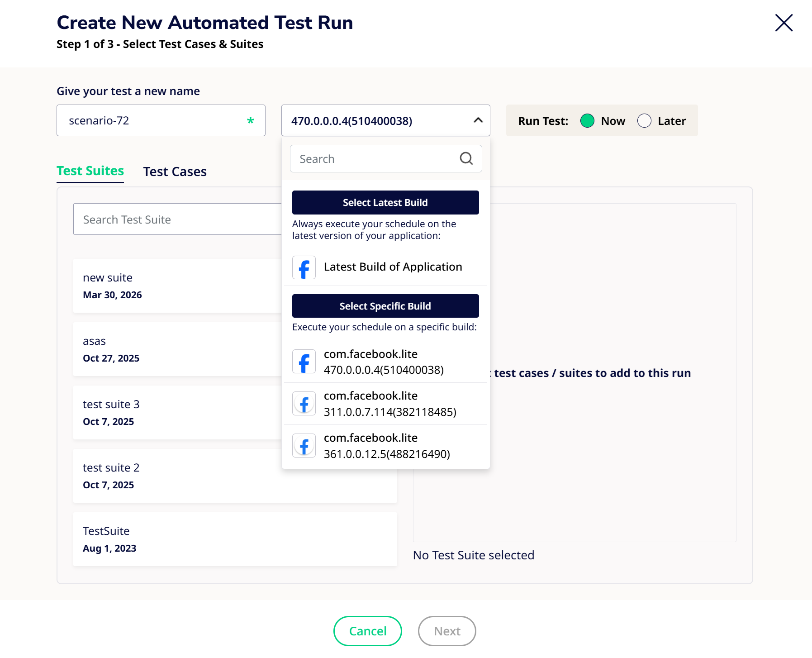The height and width of the screenshot is (658, 812).
Task: Focus the test name field scenario-72
Action: (x=154, y=121)
